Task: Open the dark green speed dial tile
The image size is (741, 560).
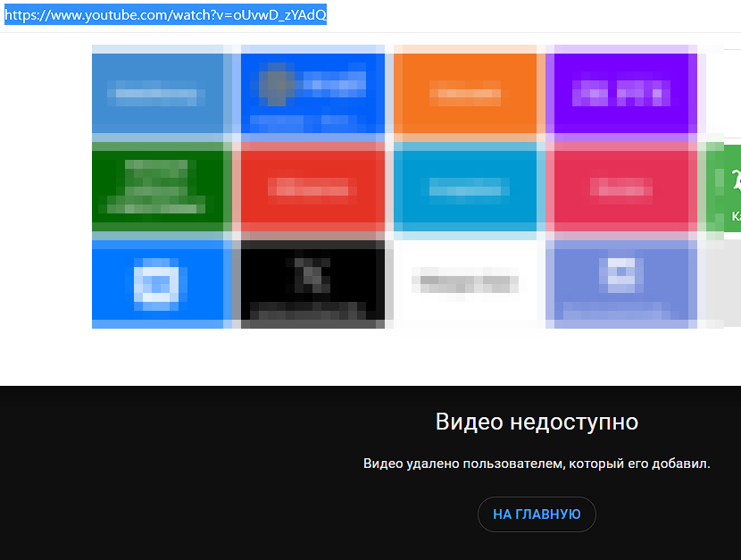Action: [x=159, y=189]
